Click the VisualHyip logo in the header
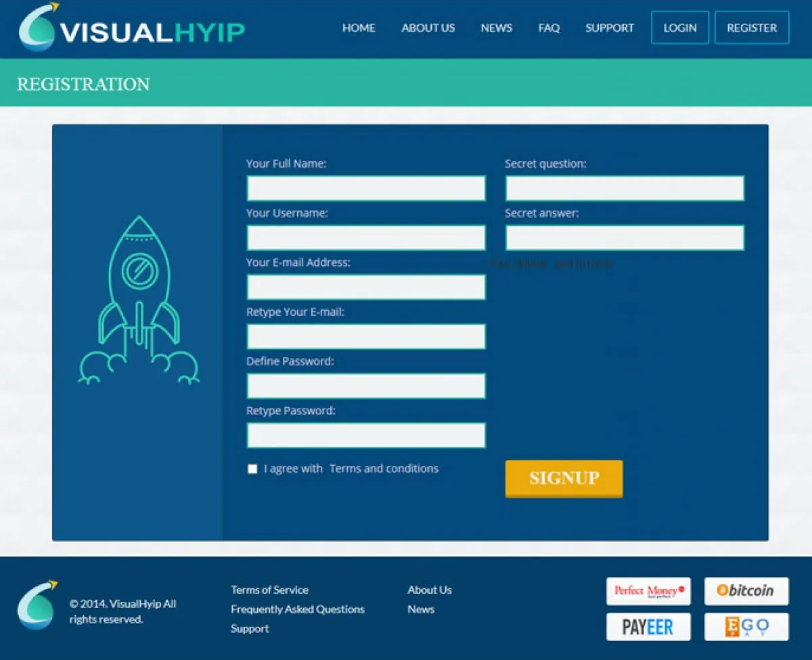The width and height of the screenshot is (812, 660). 132,28
